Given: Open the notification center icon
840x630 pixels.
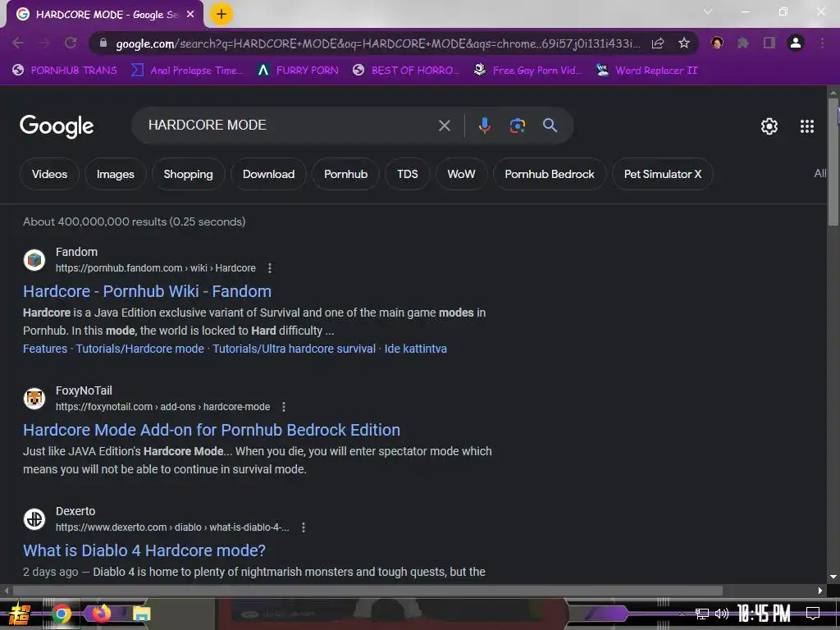Looking at the screenshot, I should tap(813, 613).
